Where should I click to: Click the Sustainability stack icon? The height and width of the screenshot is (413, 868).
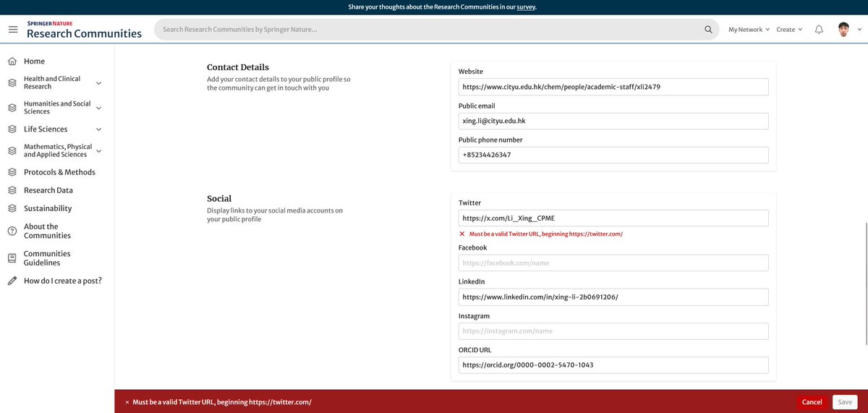[12, 208]
